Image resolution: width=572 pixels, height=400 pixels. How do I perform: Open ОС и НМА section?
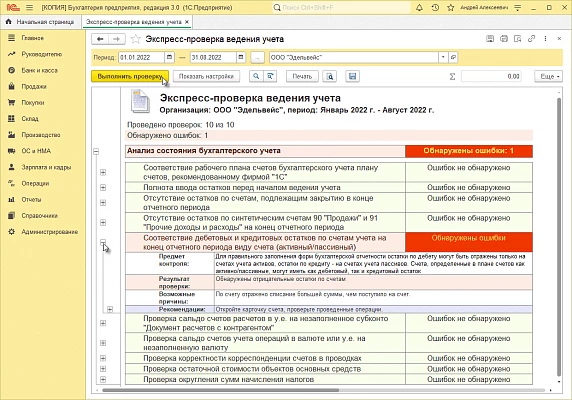pos(36,151)
